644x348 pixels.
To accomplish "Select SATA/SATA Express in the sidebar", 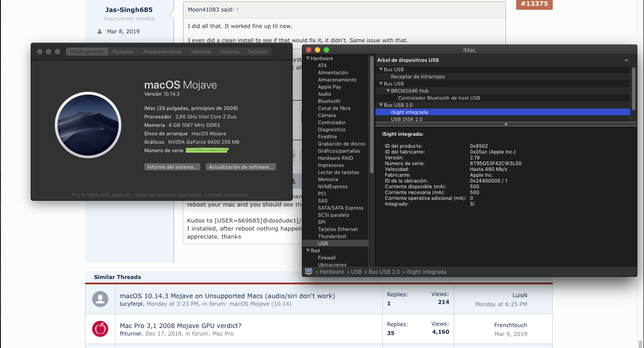I will (341, 208).
